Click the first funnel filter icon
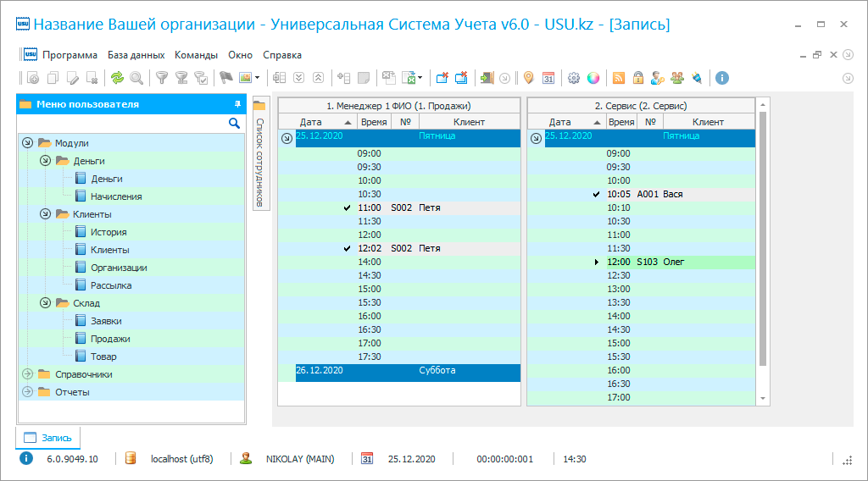 tap(162, 78)
